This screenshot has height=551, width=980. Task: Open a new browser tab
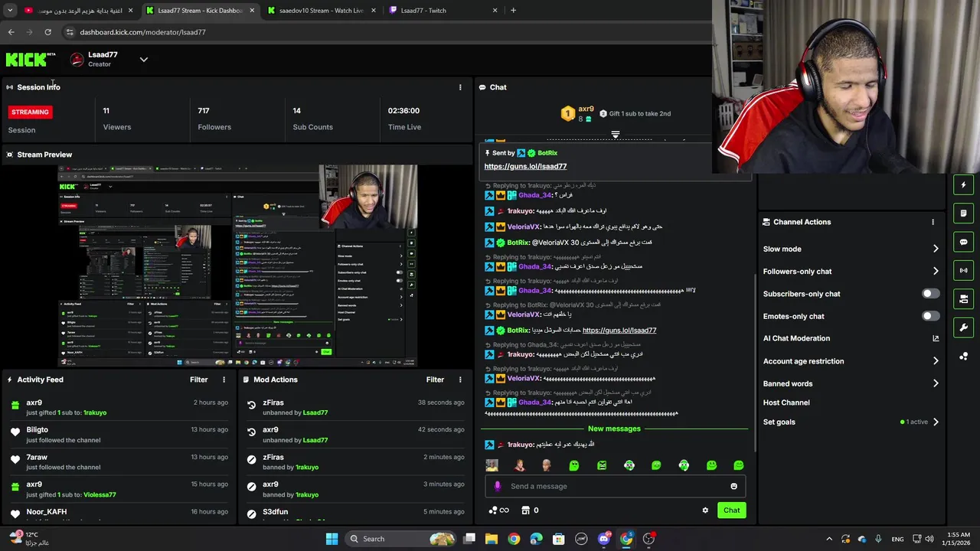[513, 11]
